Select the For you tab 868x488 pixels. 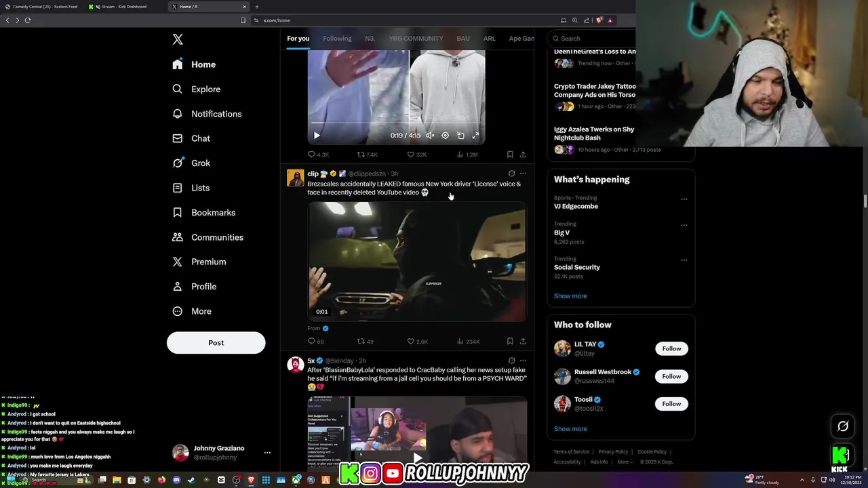coord(298,39)
